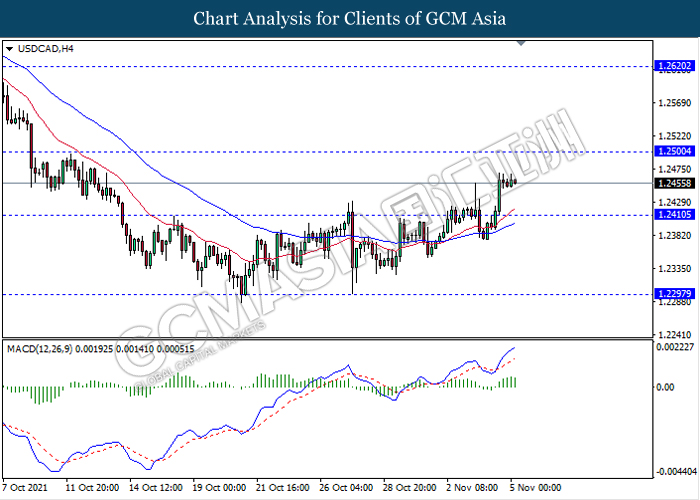Screen dimensions: 700x500
Task: Click the 26 Oct 04:00 time label
Action: click(x=346, y=488)
